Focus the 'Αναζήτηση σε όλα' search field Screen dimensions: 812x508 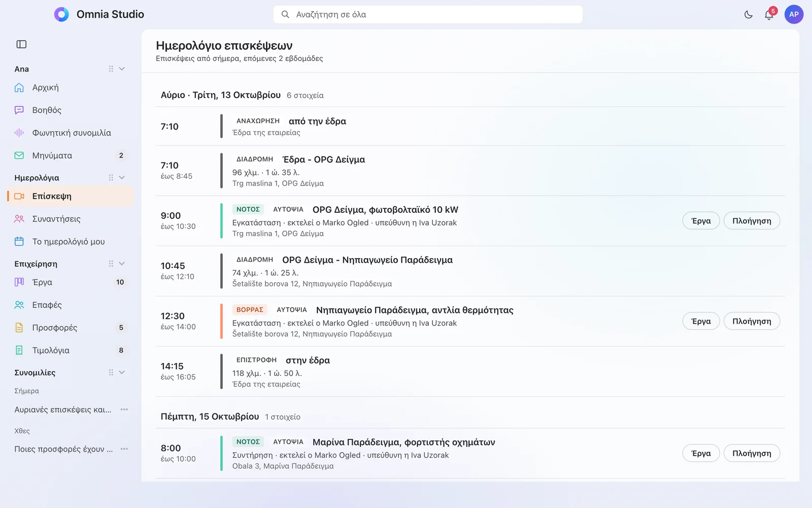coord(428,14)
